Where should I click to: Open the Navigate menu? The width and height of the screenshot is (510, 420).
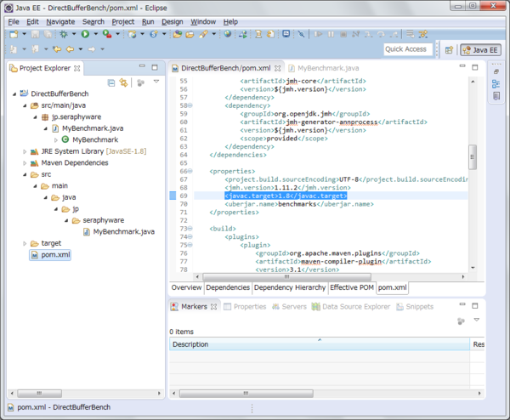tap(60, 22)
